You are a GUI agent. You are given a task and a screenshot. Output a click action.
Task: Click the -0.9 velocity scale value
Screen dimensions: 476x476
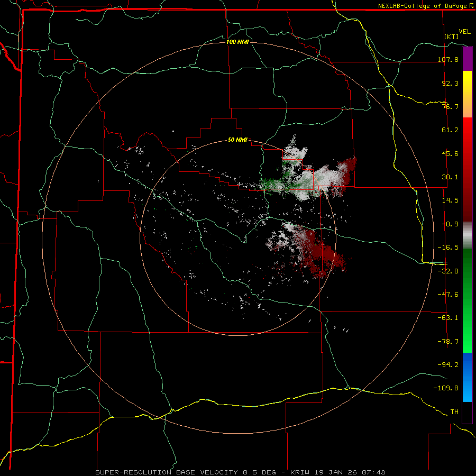(450, 224)
